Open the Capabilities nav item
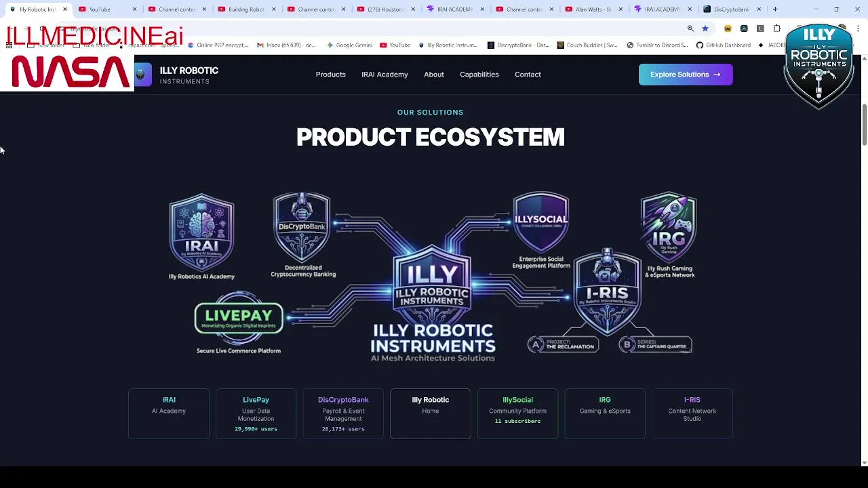The image size is (868, 488). (x=479, y=75)
